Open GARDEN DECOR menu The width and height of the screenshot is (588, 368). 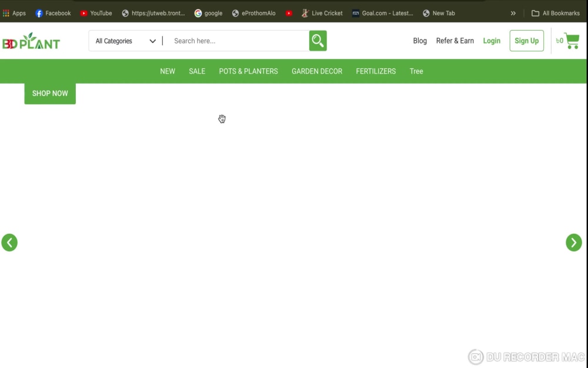tap(317, 71)
